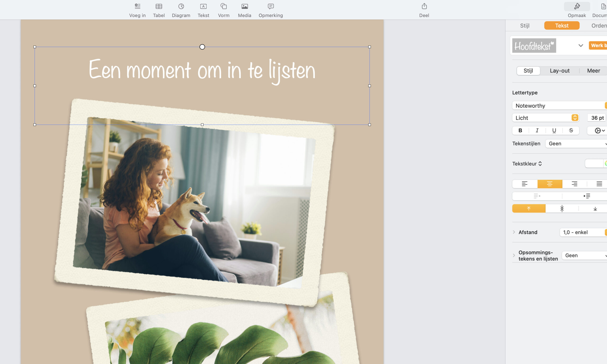Expand the Hoofdtekst paragraph style menu

tap(580, 46)
